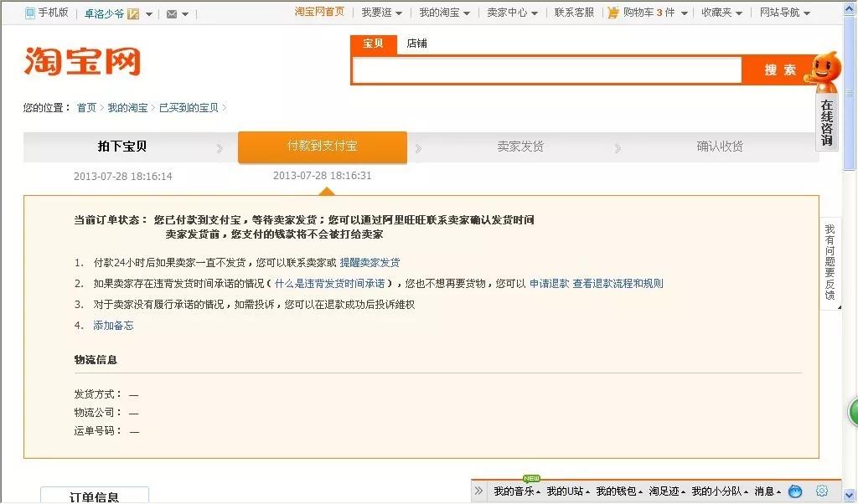The image size is (858, 504).
Task: Click 联系客服 customer service link
Action: (574, 13)
